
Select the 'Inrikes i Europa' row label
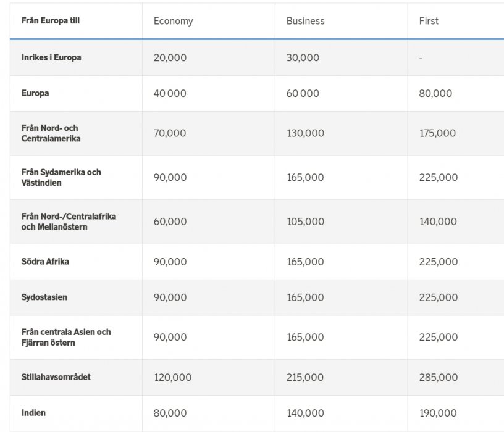[51, 57]
